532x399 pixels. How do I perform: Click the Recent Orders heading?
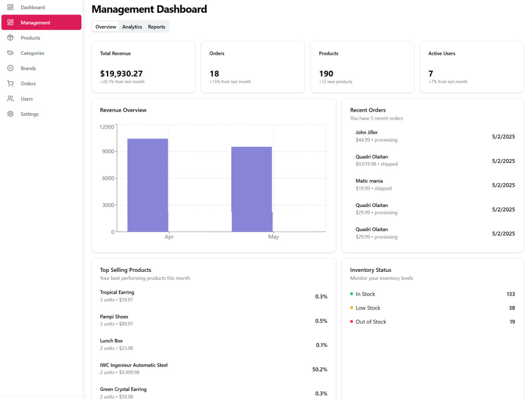click(368, 110)
